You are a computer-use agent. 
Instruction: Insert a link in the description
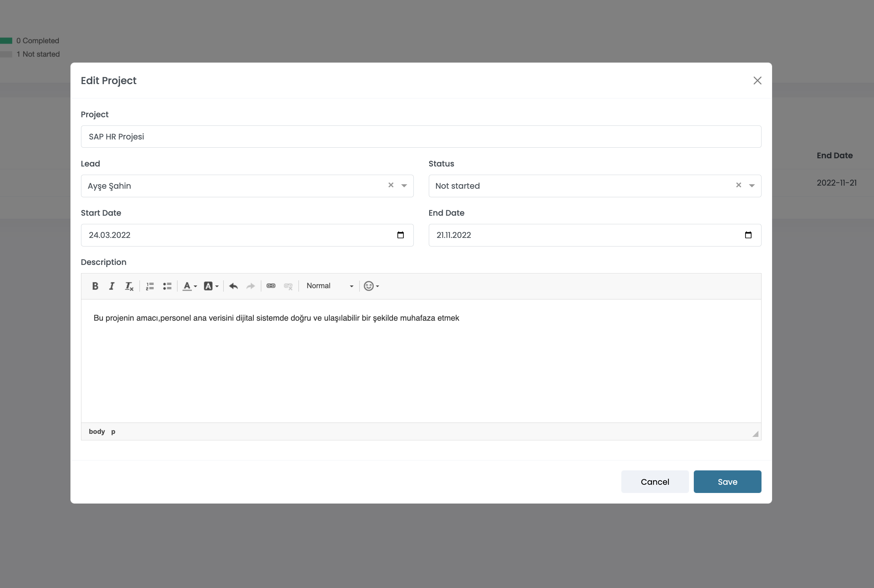click(271, 286)
